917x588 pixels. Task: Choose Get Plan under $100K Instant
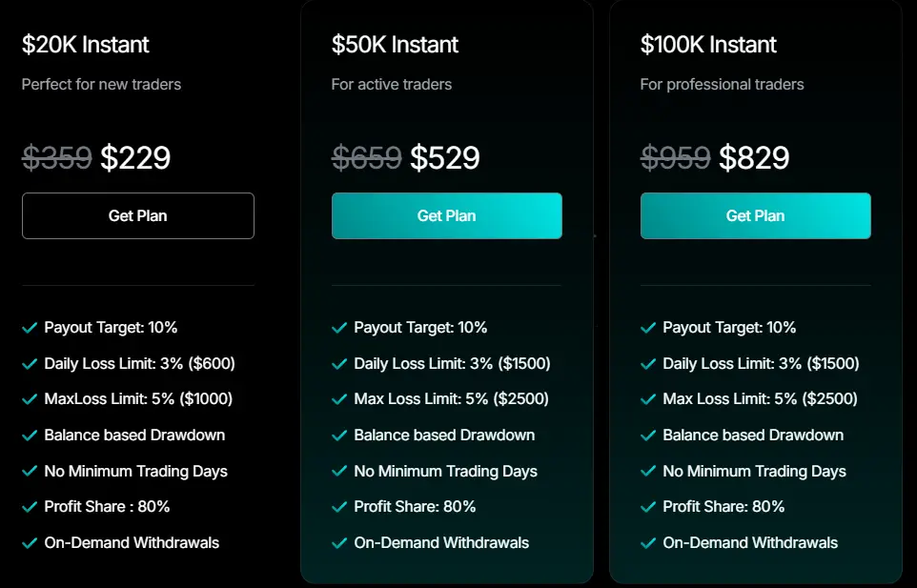point(755,215)
